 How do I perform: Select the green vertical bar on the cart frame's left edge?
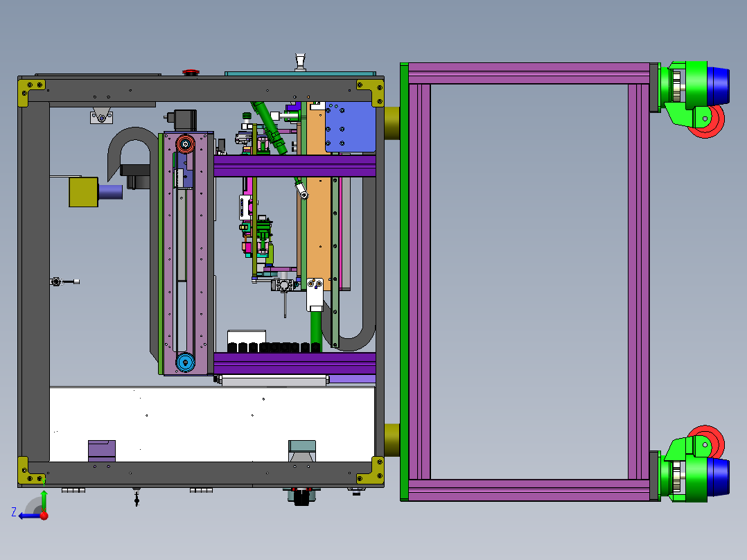(x=404, y=281)
